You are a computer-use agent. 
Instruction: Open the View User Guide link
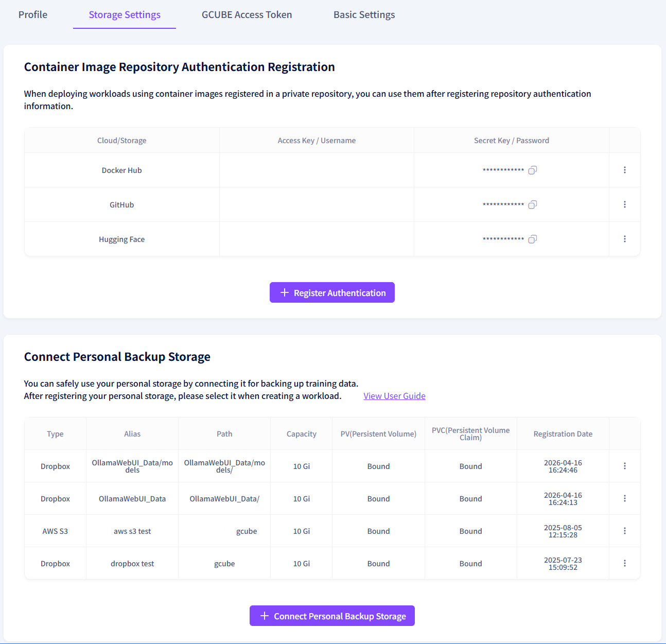tap(394, 396)
